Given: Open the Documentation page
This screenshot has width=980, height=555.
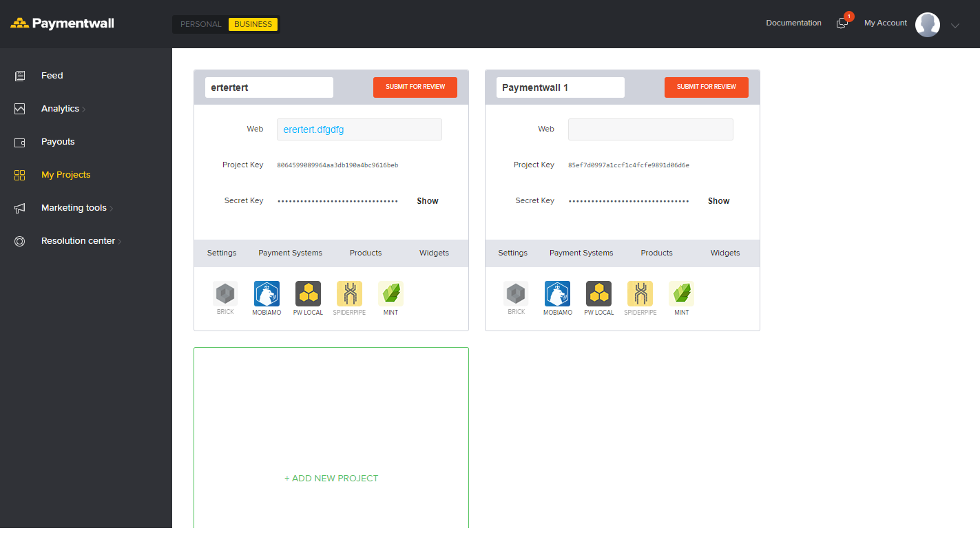Looking at the screenshot, I should [x=793, y=23].
